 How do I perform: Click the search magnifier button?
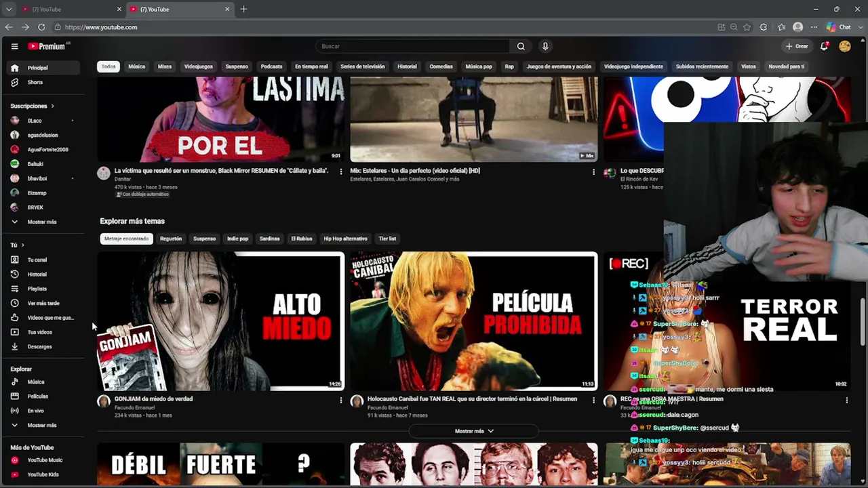pyautogui.click(x=521, y=46)
